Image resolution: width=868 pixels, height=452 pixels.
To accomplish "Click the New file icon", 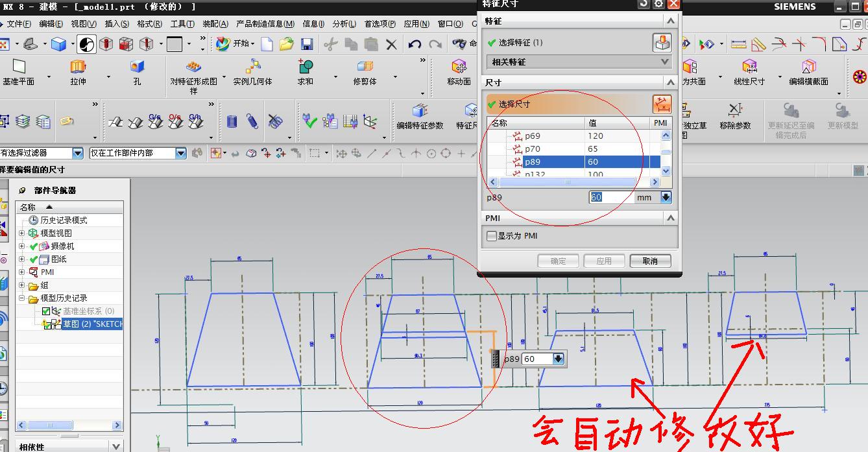I will coord(267,44).
